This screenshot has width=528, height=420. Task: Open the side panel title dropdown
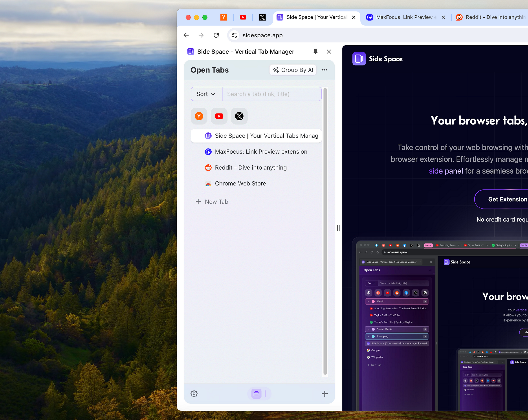(x=246, y=51)
